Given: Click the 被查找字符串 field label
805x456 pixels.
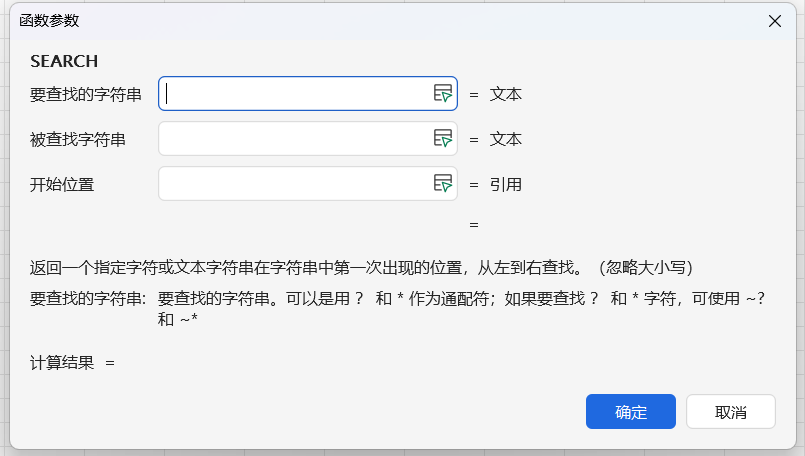Looking at the screenshot, I should 78,139.
